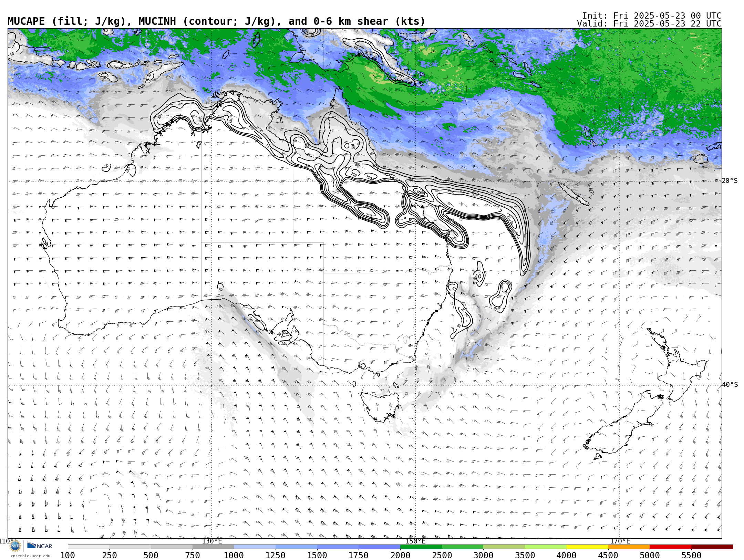Click the colorbar label 2000
This screenshot has width=744, height=560.
click(400, 555)
